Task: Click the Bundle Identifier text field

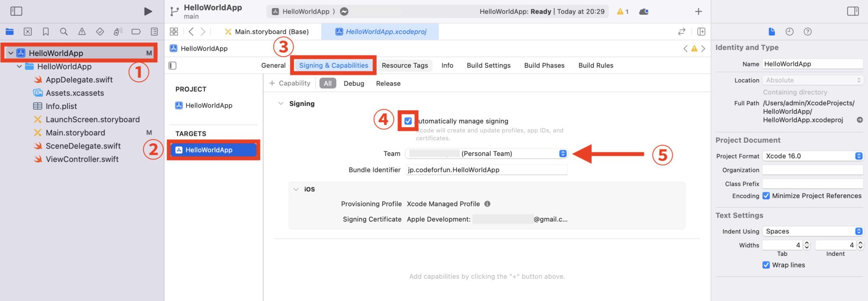Action: 486,170
